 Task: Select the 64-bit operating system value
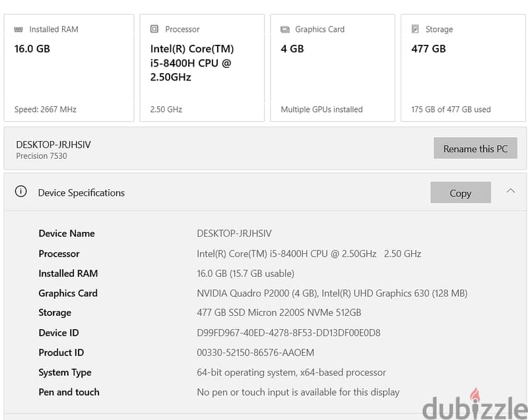click(291, 373)
